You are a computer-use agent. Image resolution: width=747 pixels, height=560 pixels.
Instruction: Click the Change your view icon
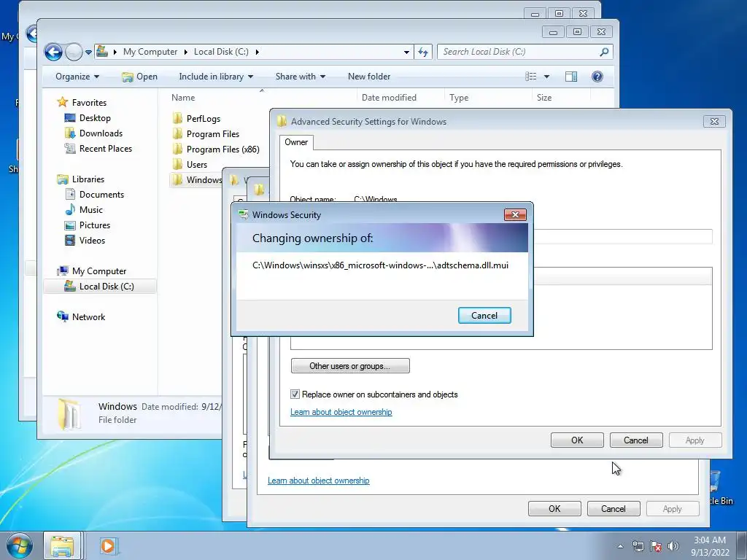pos(531,77)
